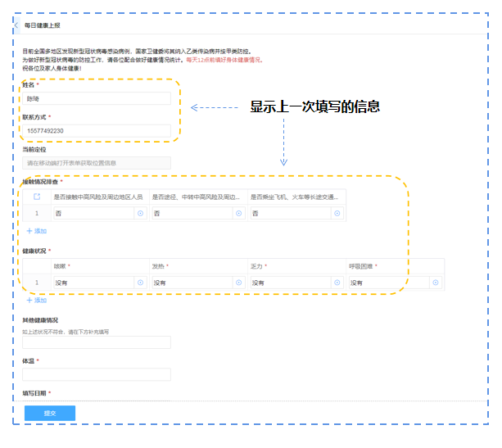Click the 姓名 input field

coord(97,98)
